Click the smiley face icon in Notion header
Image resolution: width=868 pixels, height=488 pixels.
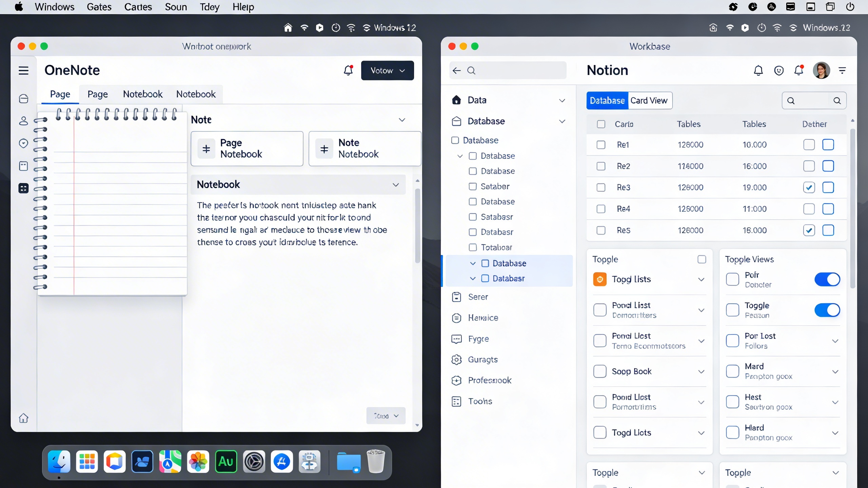click(779, 70)
